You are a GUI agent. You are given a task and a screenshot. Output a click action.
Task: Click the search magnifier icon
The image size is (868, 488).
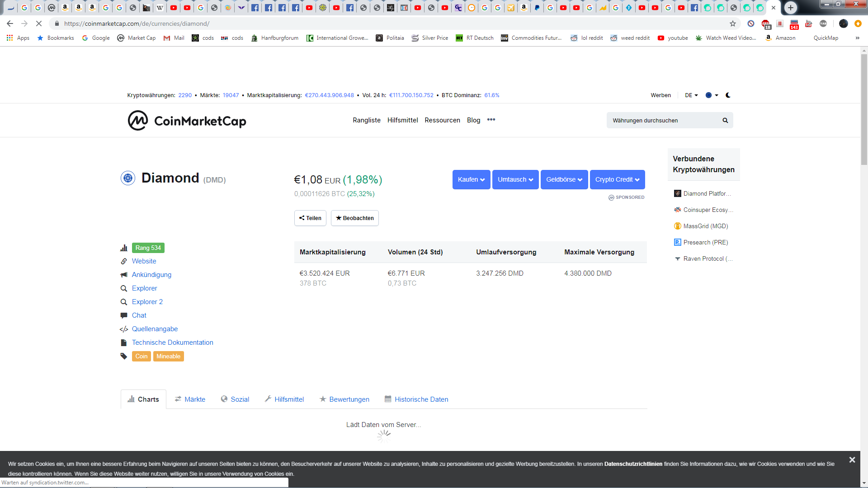[x=725, y=121]
